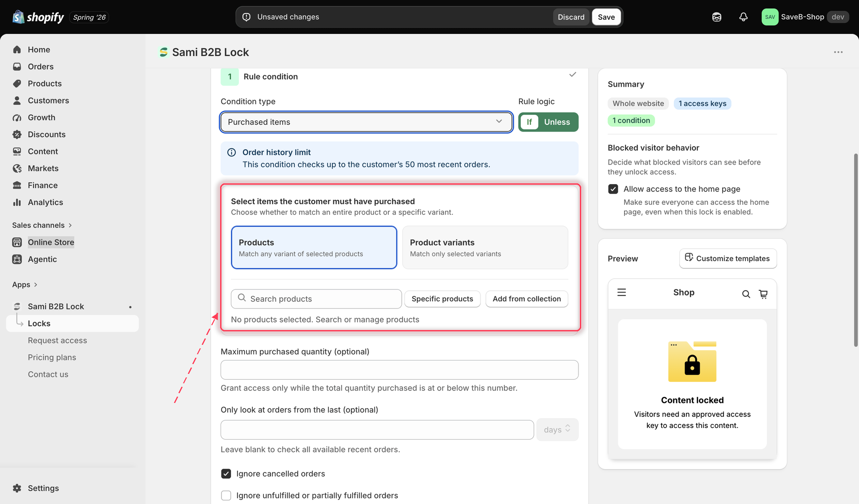Screen dimensions: 859x504
Task: Click the locked folder preview image
Action: point(692,361)
